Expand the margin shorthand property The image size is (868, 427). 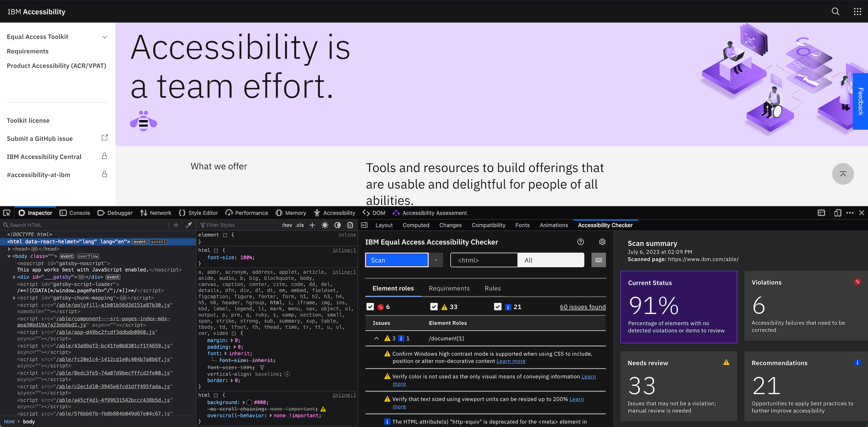coord(232,341)
